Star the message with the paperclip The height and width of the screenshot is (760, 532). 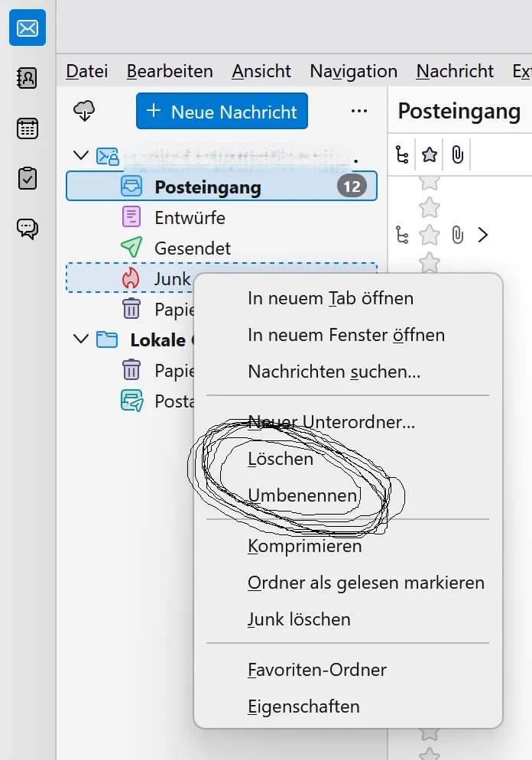tap(430, 235)
